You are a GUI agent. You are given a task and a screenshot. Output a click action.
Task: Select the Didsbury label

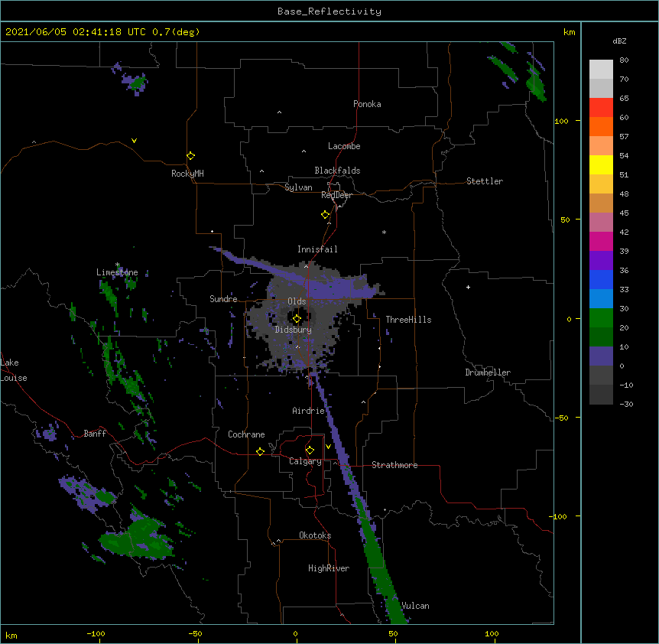click(x=294, y=330)
